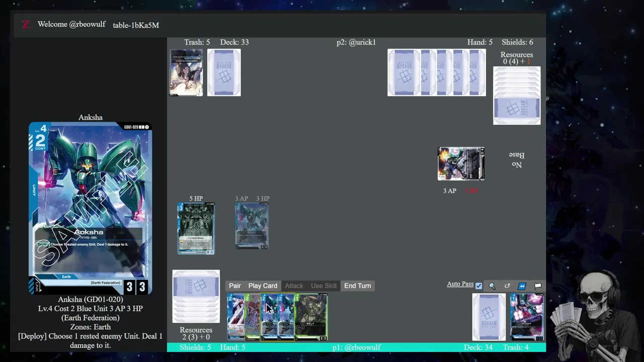Image resolution: width=644 pixels, height=362 pixels.
Task: Click the 'Trash: 4' status text
Action: coord(516,347)
